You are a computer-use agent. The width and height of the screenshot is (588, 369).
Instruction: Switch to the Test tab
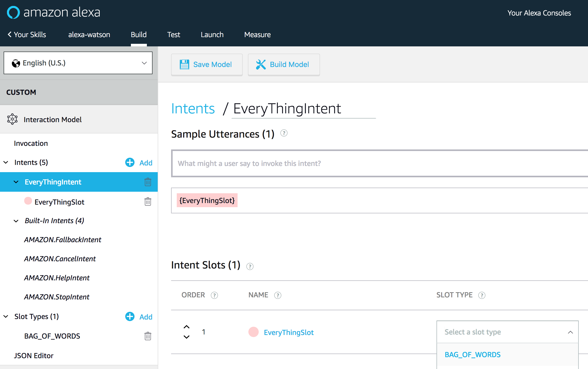pos(173,35)
